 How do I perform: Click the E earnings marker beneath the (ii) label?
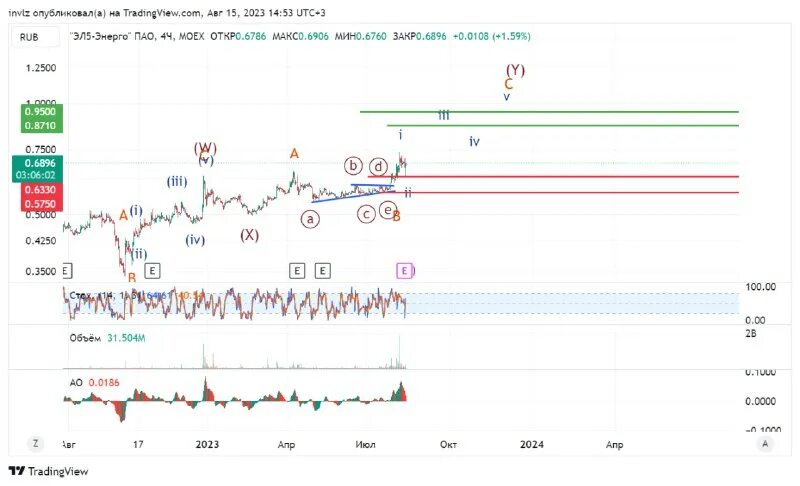pos(152,271)
